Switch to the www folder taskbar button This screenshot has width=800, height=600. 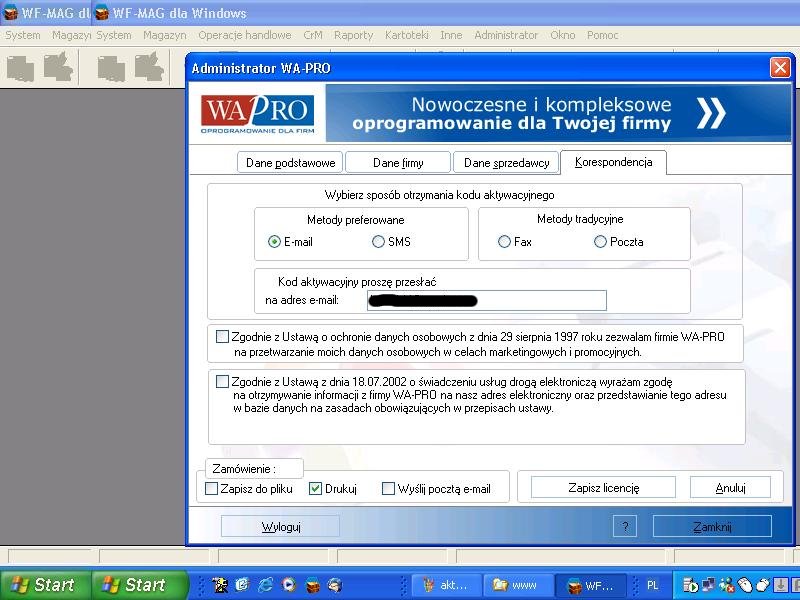(x=518, y=585)
